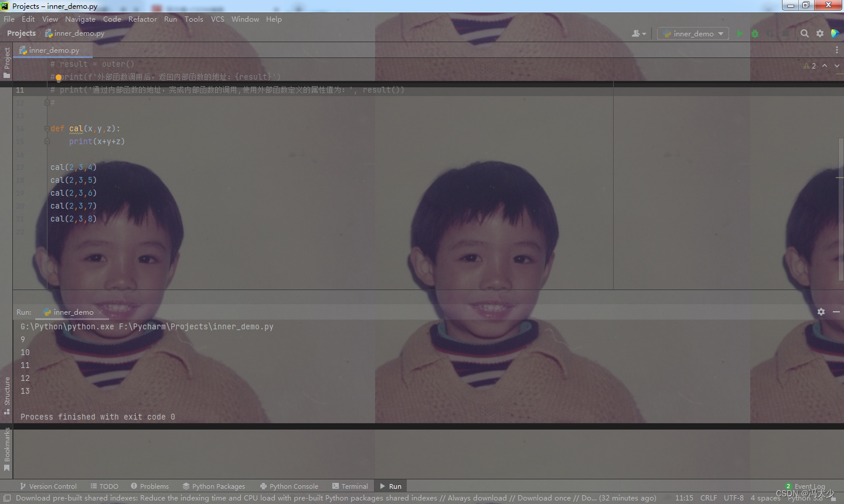Click the warnings indicator showing 2
The width and height of the screenshot is (844, 504).
coord(809,66)
